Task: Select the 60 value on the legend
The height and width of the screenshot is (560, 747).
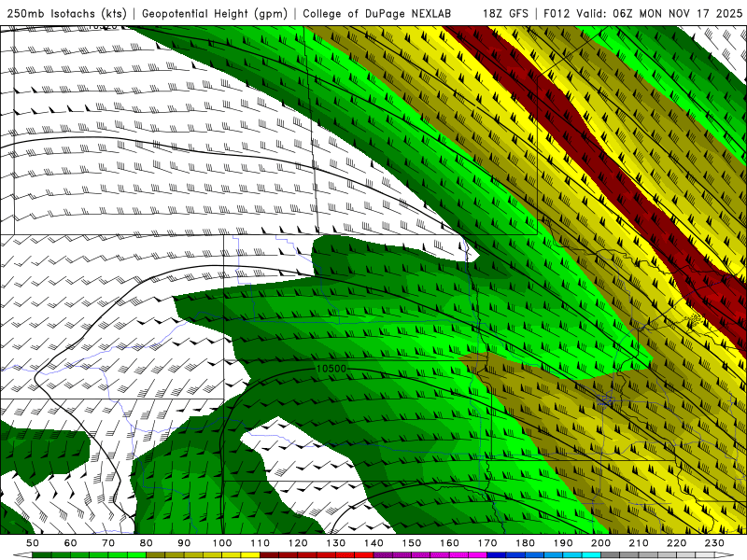Action: [71, 543]
